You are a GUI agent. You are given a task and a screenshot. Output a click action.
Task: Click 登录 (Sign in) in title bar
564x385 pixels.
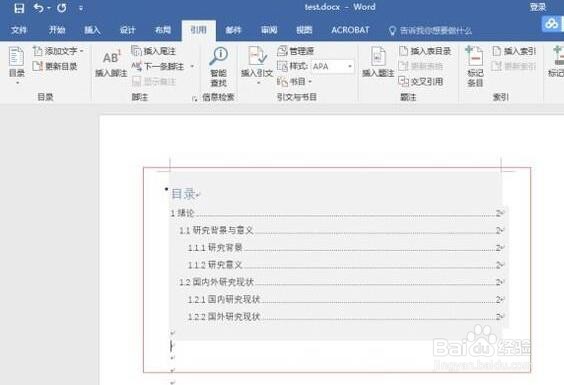pos(538,7)
